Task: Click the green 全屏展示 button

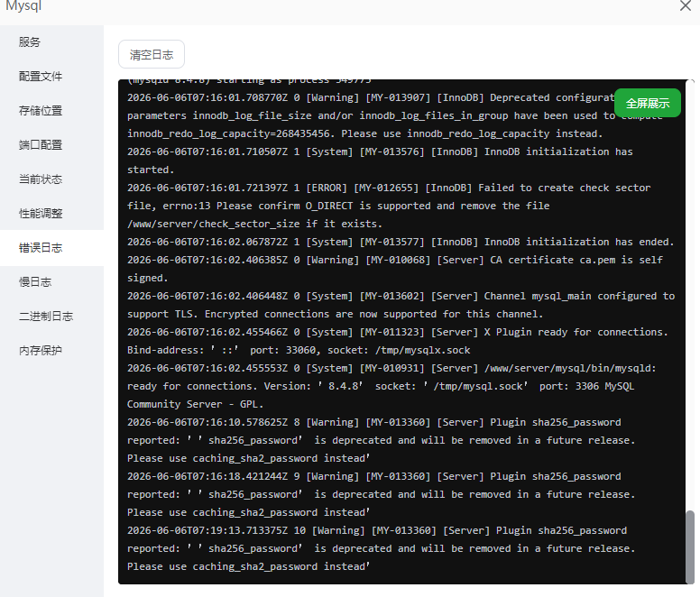Action: point(648,103)
